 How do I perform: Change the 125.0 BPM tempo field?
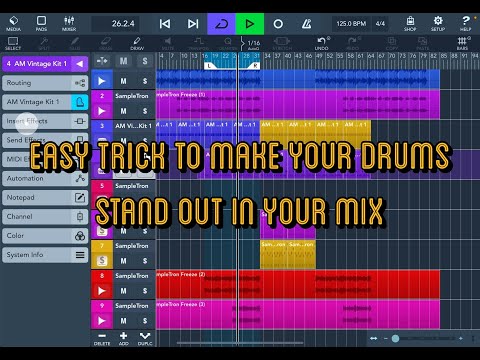click(351, 24)
